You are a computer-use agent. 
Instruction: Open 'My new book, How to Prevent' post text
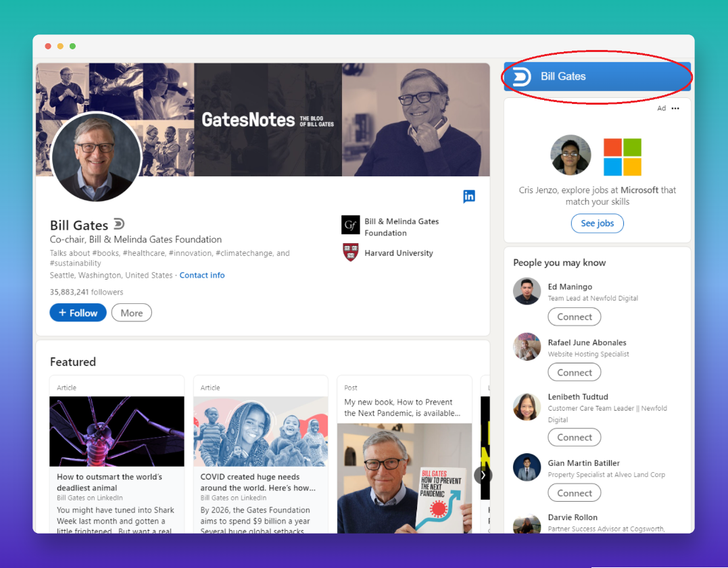[402, 407]
